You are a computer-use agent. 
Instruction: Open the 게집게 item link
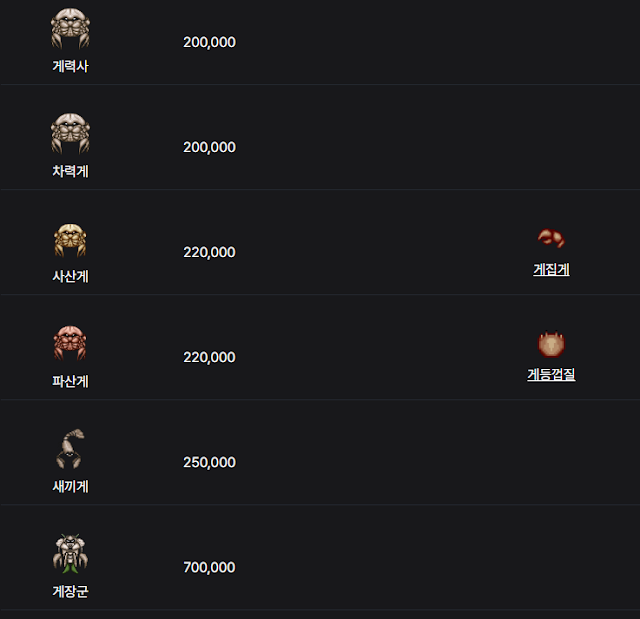click(551, 270)
